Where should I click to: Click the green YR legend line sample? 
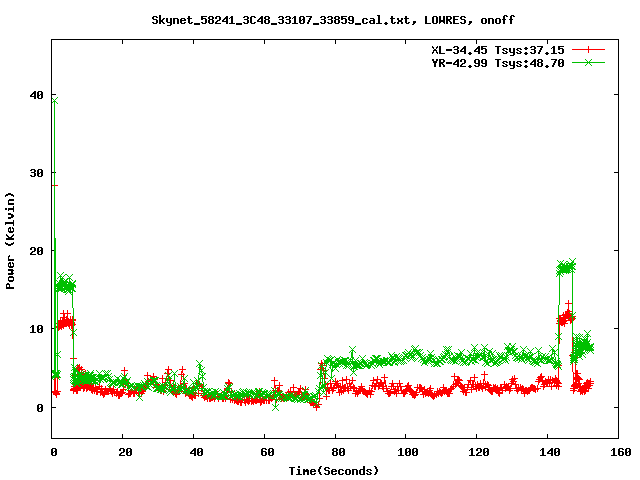click(588, 62)
